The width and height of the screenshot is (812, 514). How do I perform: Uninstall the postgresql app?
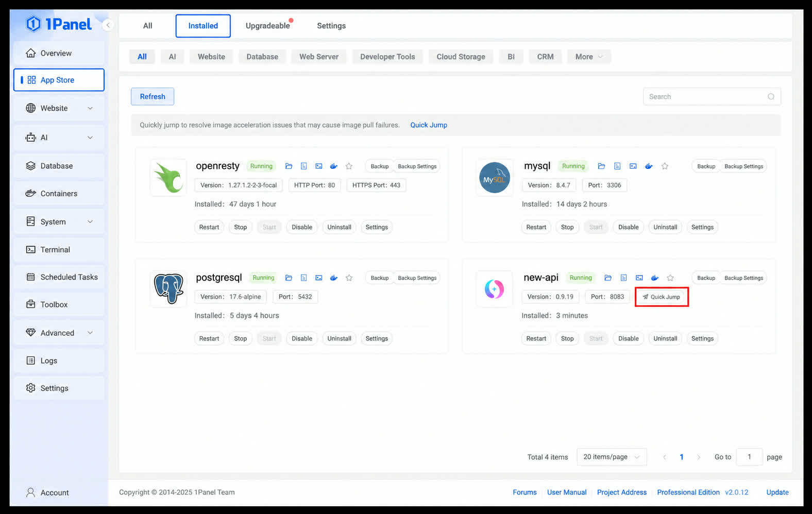pyautogui.click(x=339, y=339)
